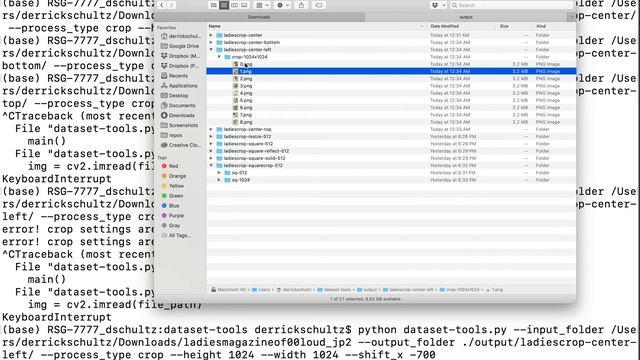
Task: Add a new Finder tab with plus button
Action: point(571,17)
